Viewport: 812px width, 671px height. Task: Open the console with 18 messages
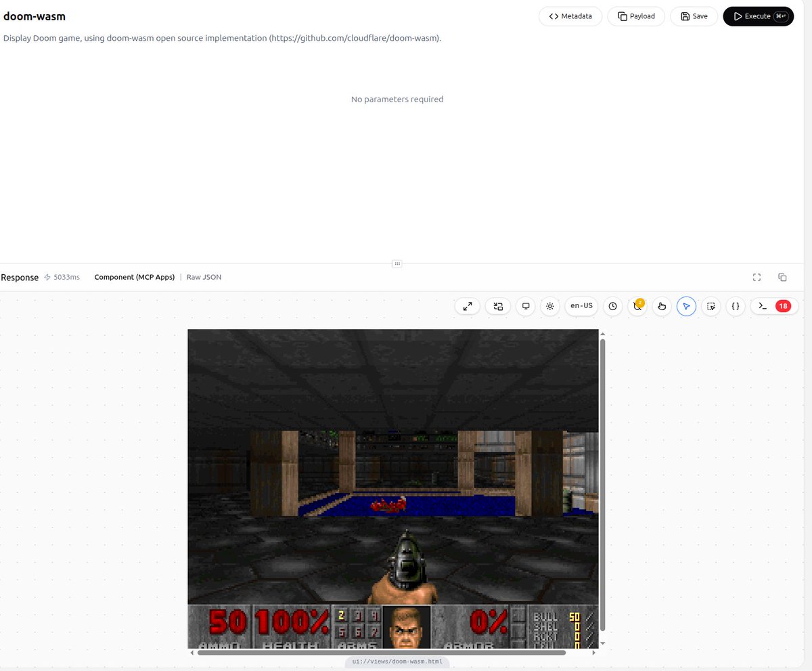pos(775,306)
